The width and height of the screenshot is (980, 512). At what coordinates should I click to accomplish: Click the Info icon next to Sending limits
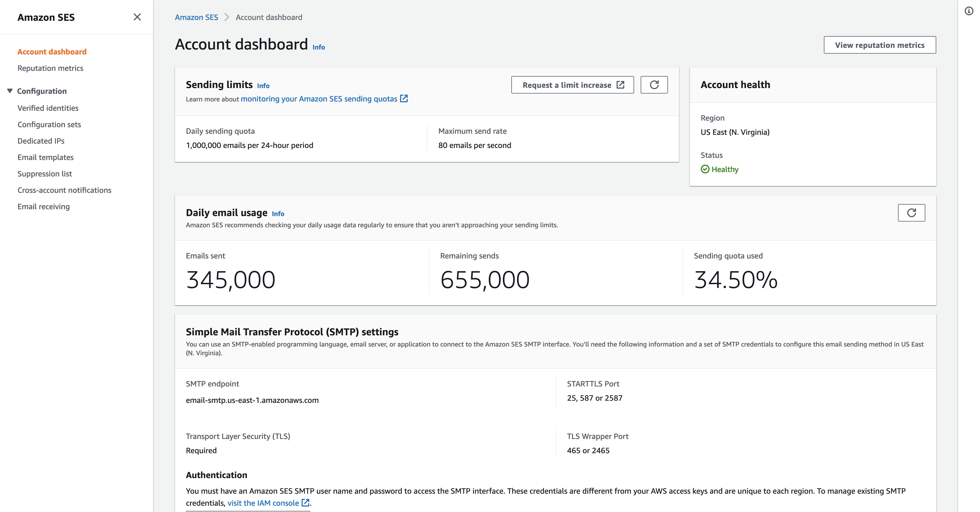click(x=263, y=85)
